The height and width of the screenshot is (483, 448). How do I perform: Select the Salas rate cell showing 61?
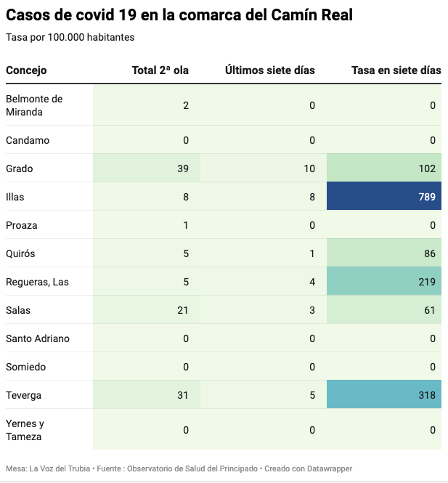pyautogui.click(x=384, y=310)
